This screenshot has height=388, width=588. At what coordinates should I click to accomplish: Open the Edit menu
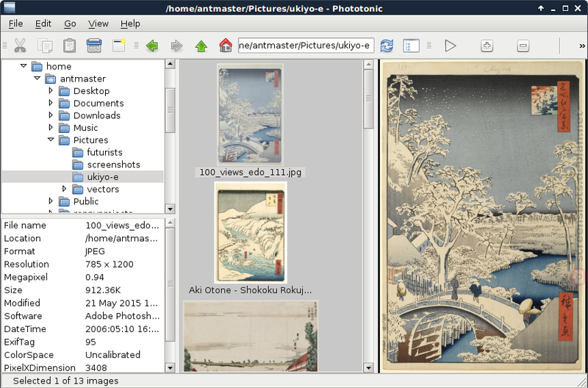click(43, 24)
